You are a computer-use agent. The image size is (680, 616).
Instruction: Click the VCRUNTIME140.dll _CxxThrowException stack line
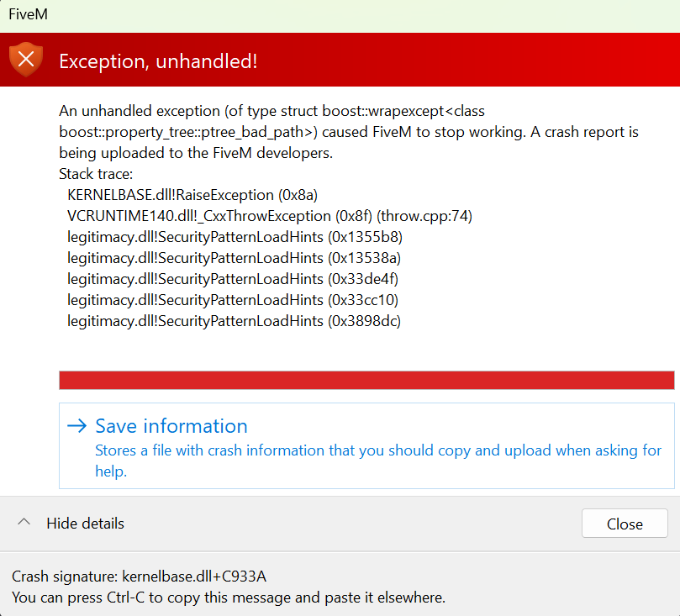pyautogui.click(x=270, y=216)
